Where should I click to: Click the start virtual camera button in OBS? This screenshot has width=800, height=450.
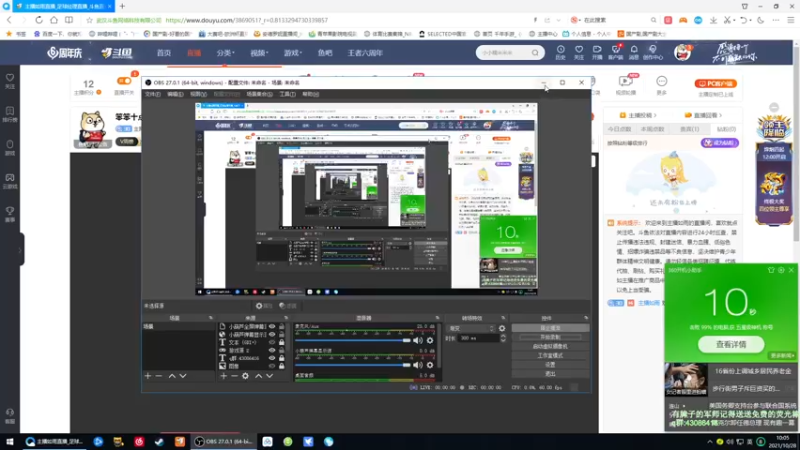click(550, 346)
